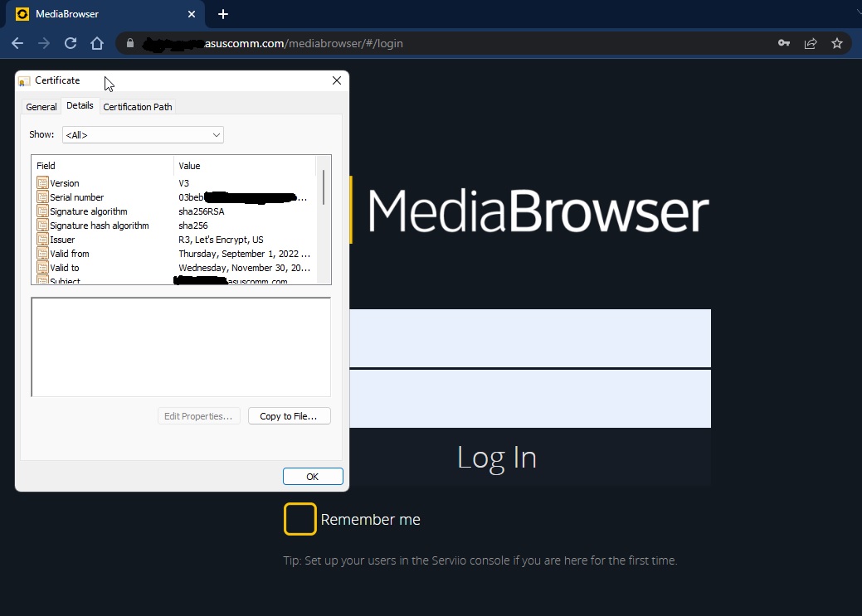Open a new browser tab

click(223, 14)
